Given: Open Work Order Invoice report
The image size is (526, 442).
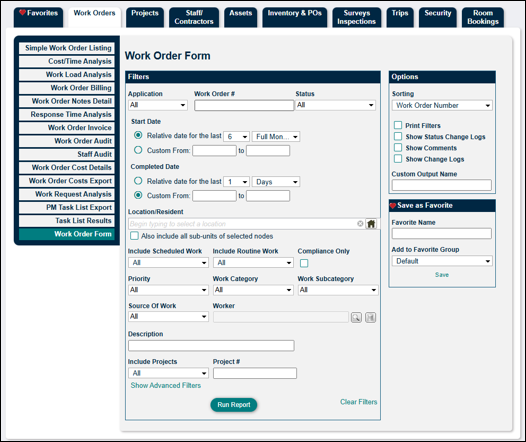Looking at the screenshot, I should [67, 128].
